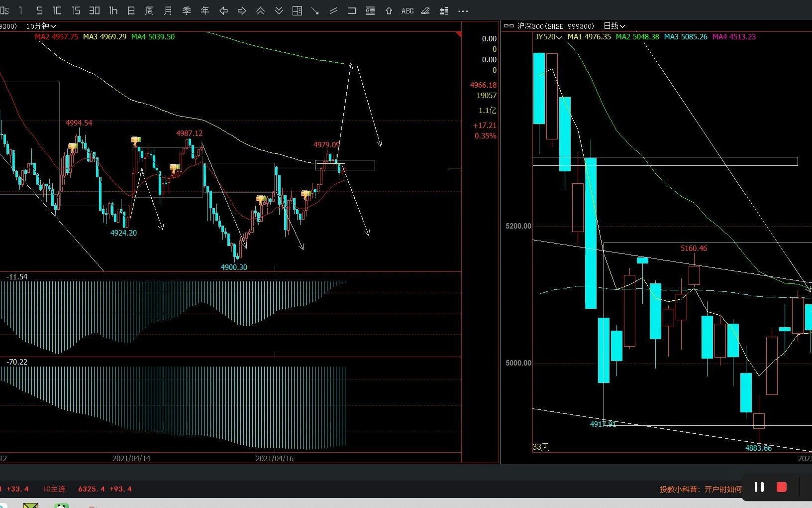Select the up arrow marker tool
812x508 pixels.
click(x=389, y=10)
